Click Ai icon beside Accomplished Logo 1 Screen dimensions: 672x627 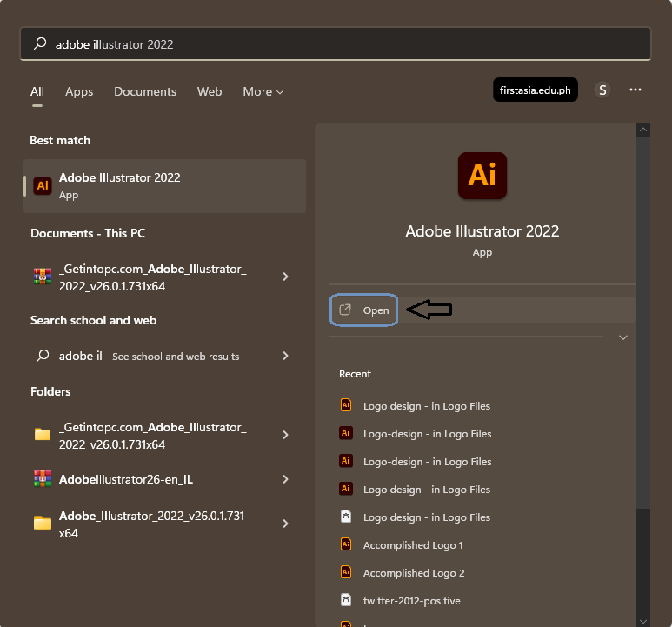click(346, 544)
